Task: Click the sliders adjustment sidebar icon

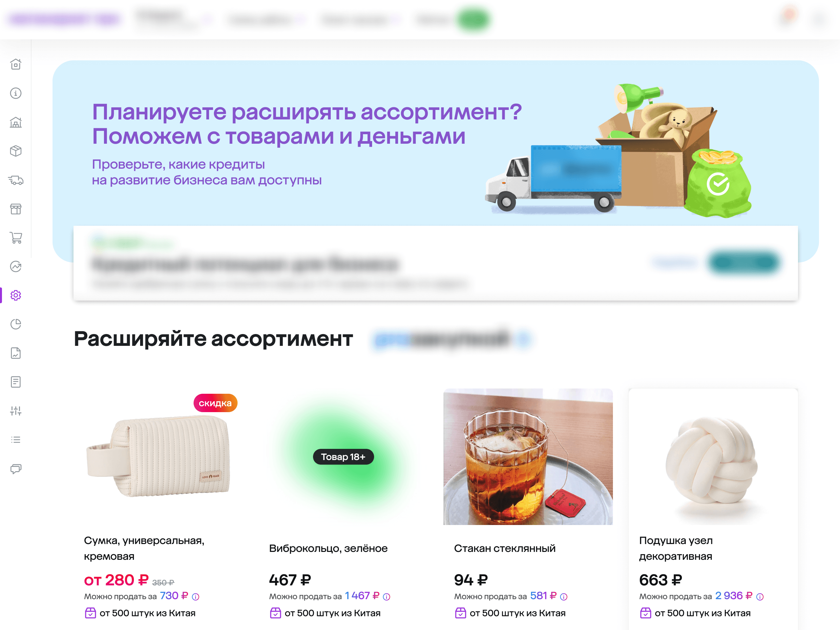Action: coord(15,411)
